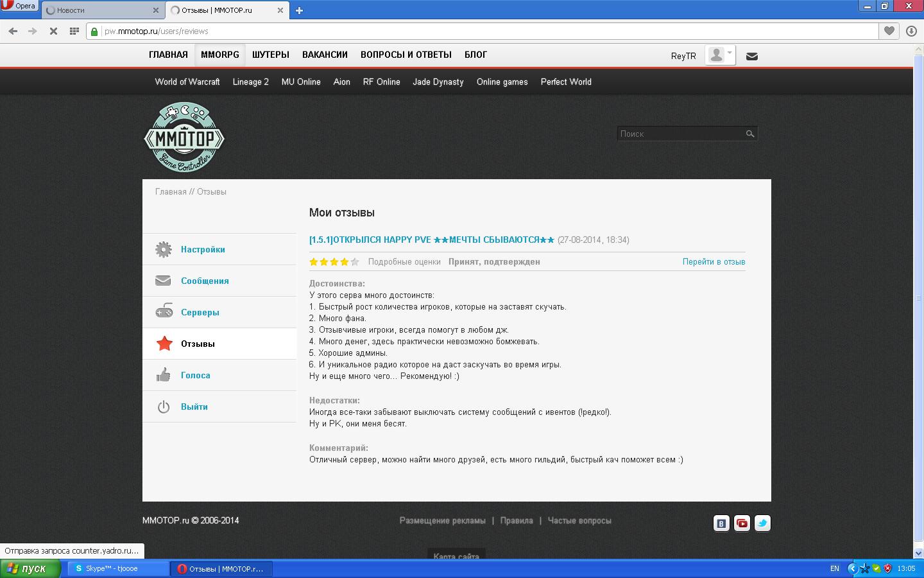Open ШУТЕРЫ top menu item
Screen dimensions: 924x578
(270, 55)
